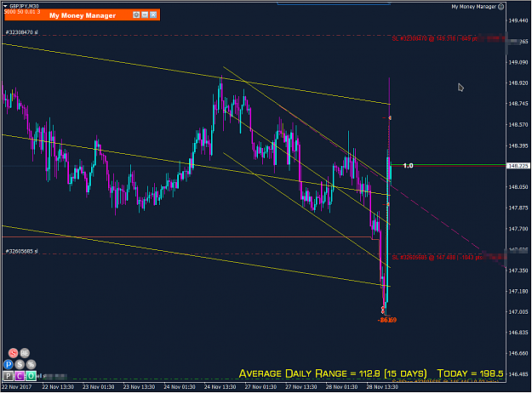Click the Today = 198.5 range text
This screenshot has width=532, height=393.
pos(470,373)
